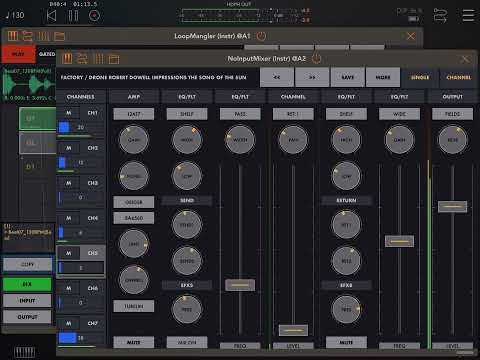Select channel CH6
The image size is (480, 360).
point(93,288)
